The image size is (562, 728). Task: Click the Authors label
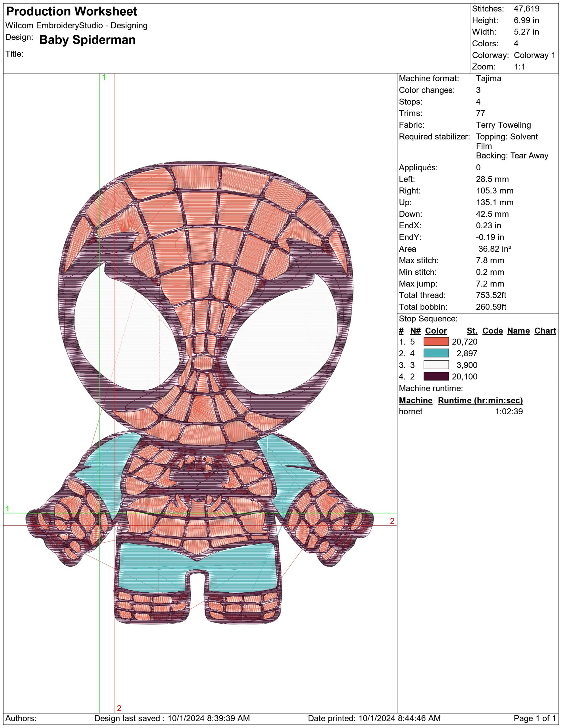tap(21, 718)
